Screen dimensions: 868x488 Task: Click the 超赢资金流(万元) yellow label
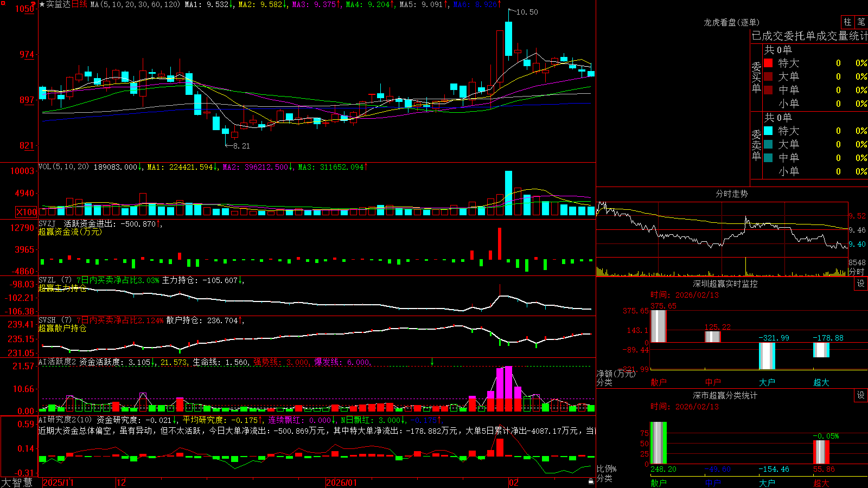[x=70, y=232]
